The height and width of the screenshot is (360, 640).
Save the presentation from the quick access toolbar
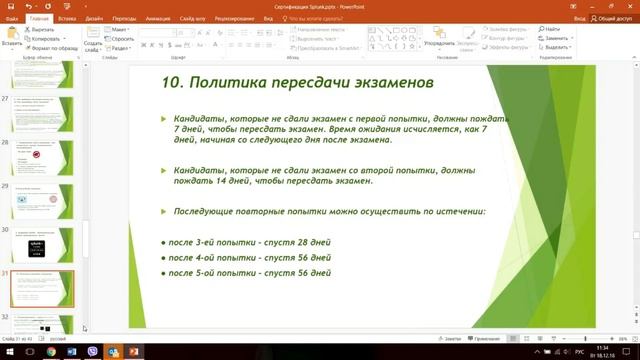[x=11, y=7]
